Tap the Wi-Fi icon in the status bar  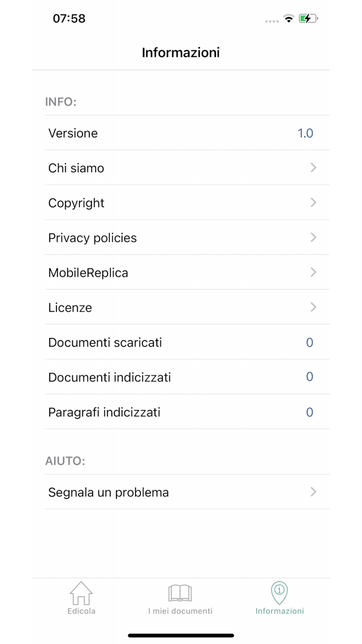click(x=290, y=19)
